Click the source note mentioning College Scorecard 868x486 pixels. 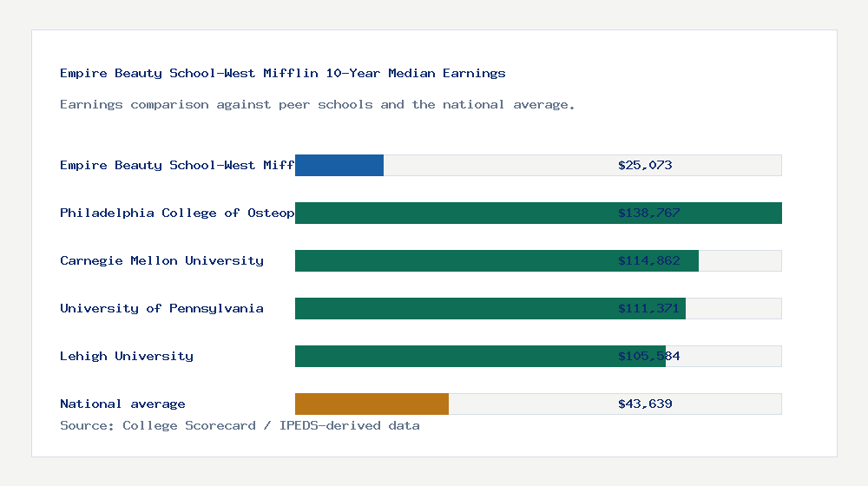(240, 425)
